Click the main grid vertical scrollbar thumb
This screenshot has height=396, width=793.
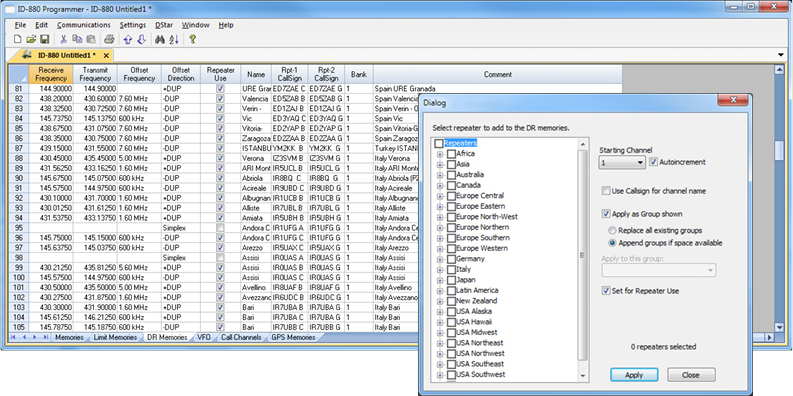(779, 150)
